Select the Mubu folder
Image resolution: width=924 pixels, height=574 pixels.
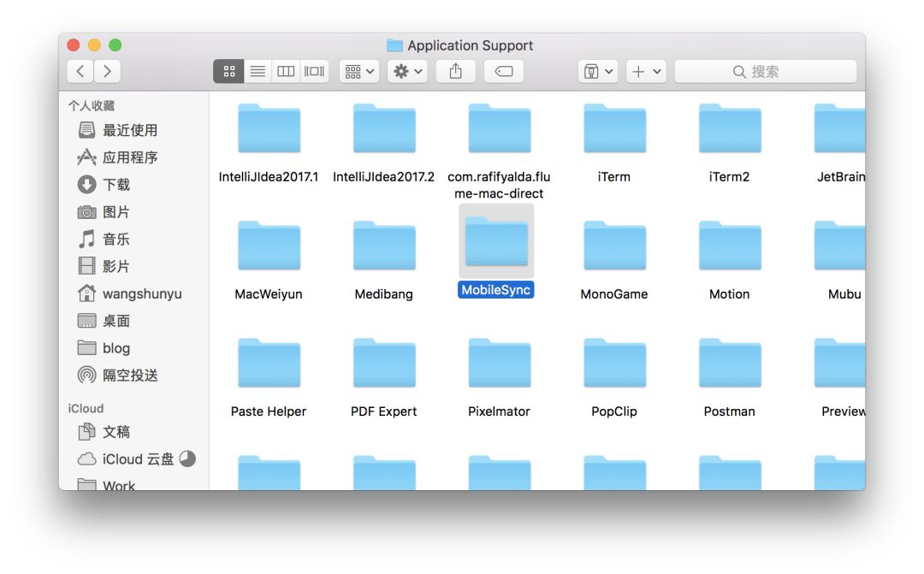[842, 260]
